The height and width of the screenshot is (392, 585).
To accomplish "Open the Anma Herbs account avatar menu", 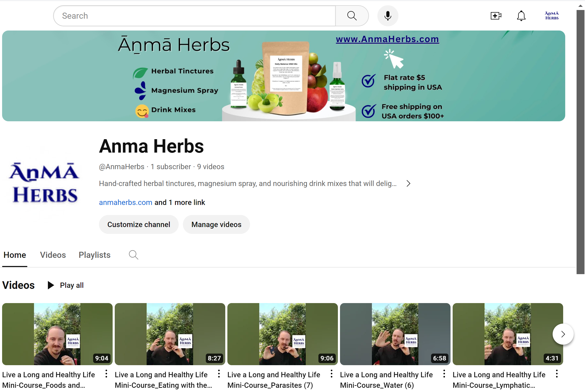I will 552,16.
